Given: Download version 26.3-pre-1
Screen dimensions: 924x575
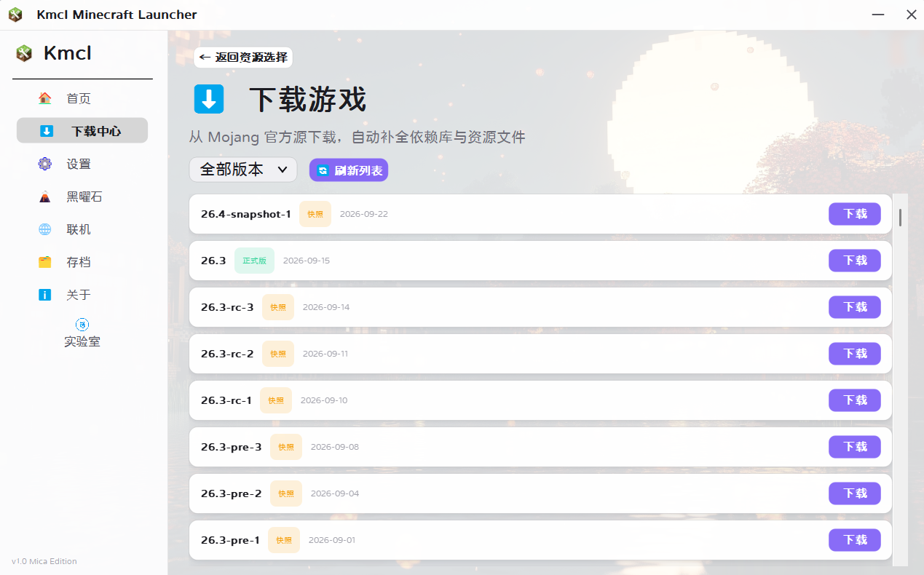Looking at the screenshot, I should tap(855, 540).
